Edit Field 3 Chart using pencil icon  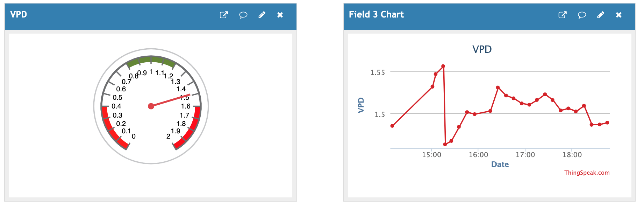coord(601,15)
